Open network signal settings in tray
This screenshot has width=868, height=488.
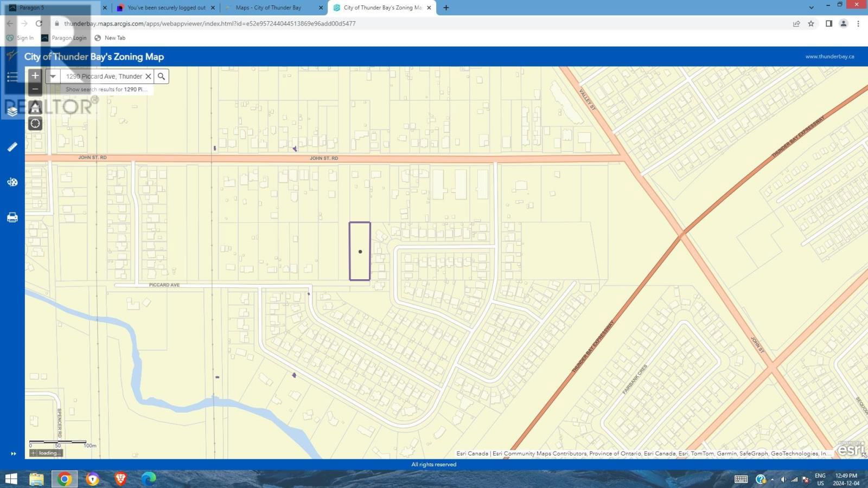coord(794,479)
